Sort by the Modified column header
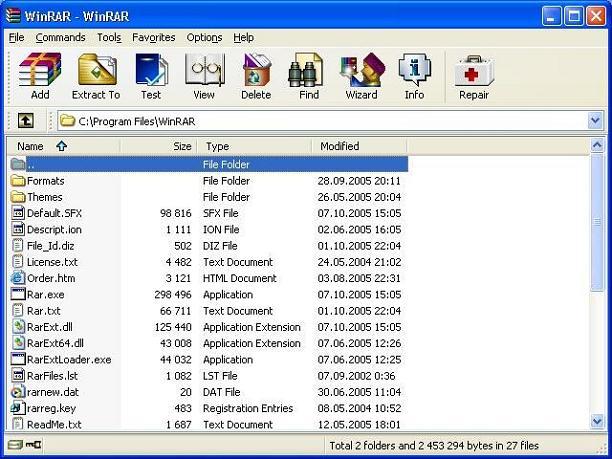The width and height of the screenshot is (612, 459). 359,146
